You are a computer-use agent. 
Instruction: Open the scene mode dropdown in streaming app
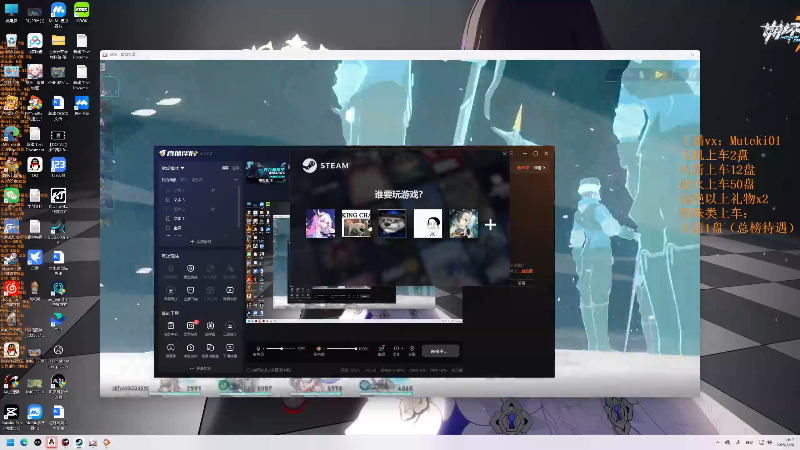173,168
